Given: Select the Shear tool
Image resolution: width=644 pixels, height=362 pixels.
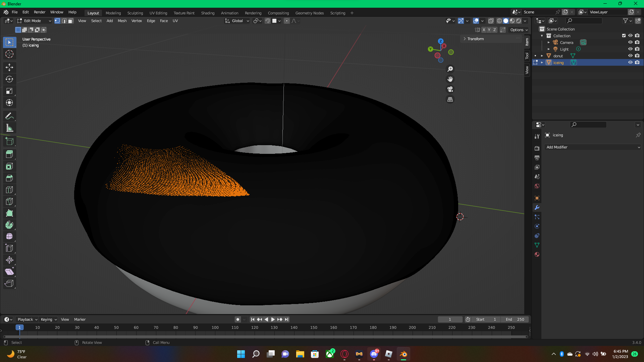Looking at the screenshot, I should pos(9,272).
